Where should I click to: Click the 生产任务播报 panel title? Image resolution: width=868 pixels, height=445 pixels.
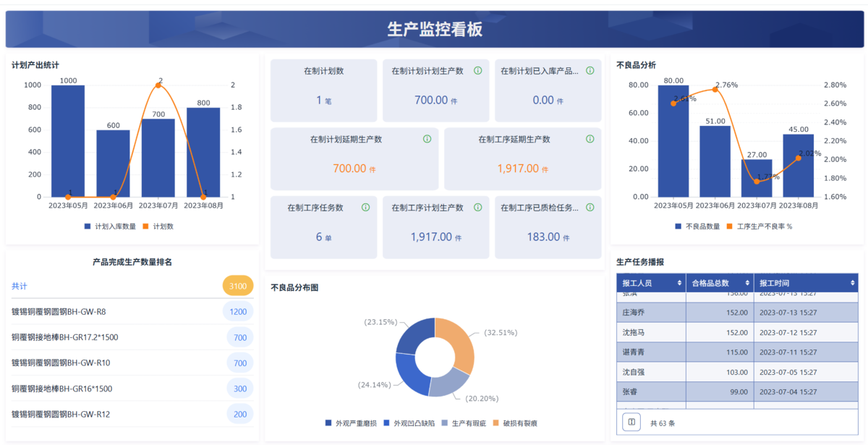[640, 262]
